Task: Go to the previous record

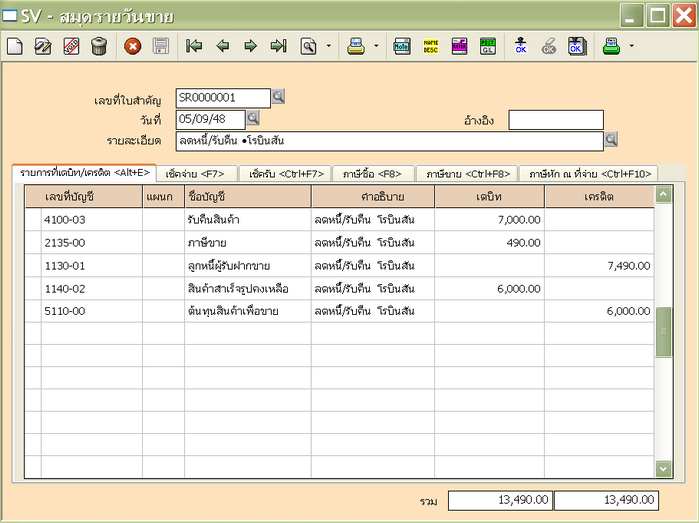Action: (223, 46)
